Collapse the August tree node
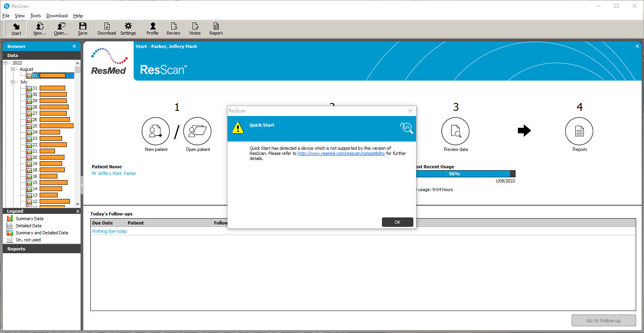 pos(13,69)
